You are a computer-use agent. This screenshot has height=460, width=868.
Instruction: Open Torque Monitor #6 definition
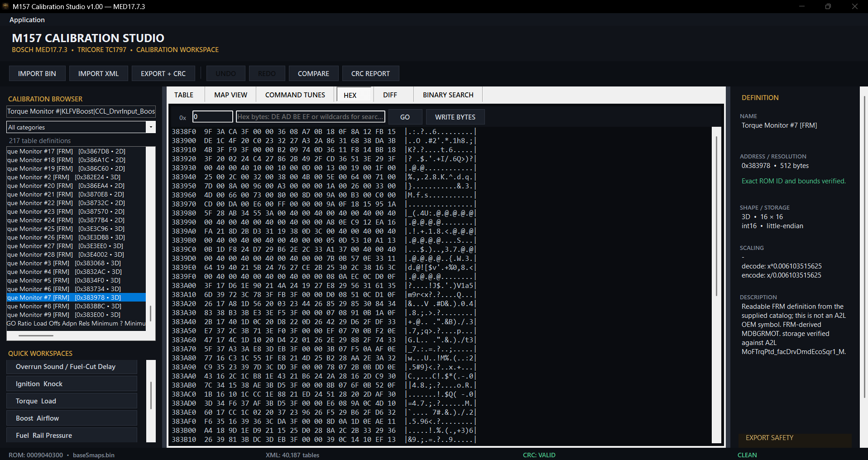pyautogui.click(x=76, y=289)
